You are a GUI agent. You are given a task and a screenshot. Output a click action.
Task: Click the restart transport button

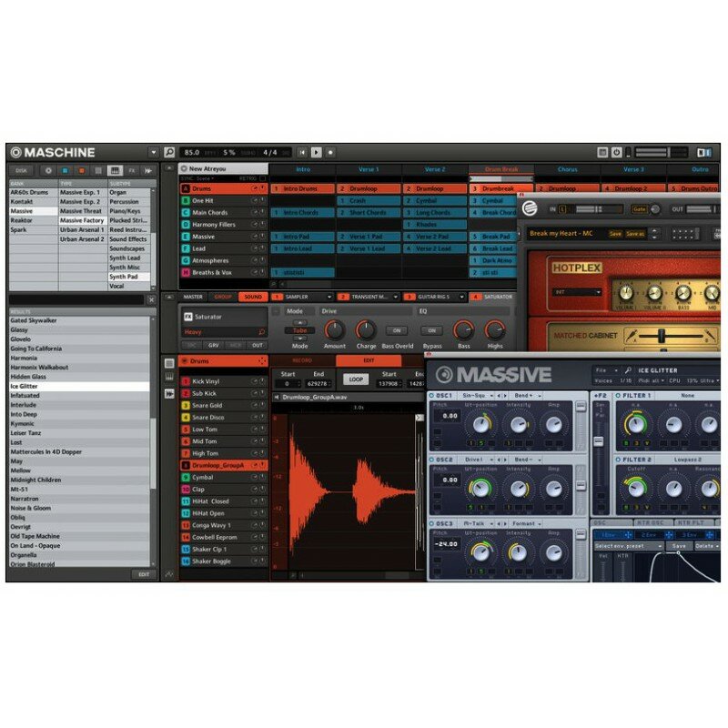(x=302, y=152)
